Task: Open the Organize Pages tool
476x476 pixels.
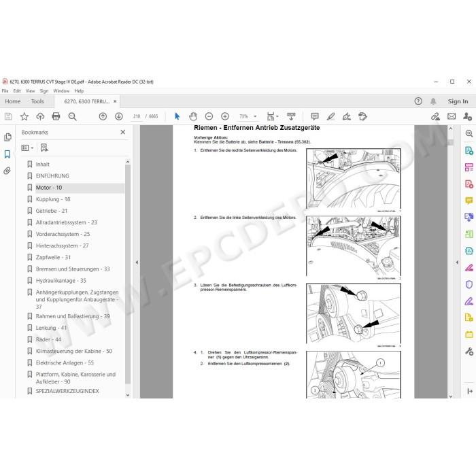Action: click(469, 167)
